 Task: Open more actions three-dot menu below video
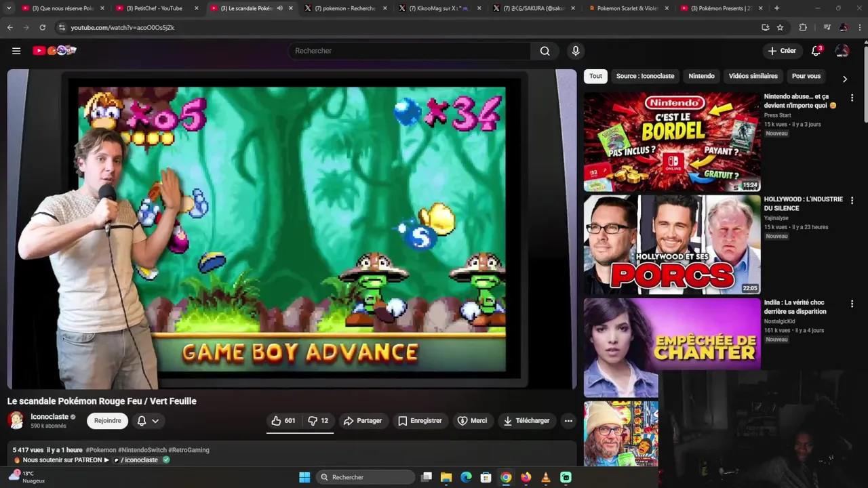(x=568, y=421)
